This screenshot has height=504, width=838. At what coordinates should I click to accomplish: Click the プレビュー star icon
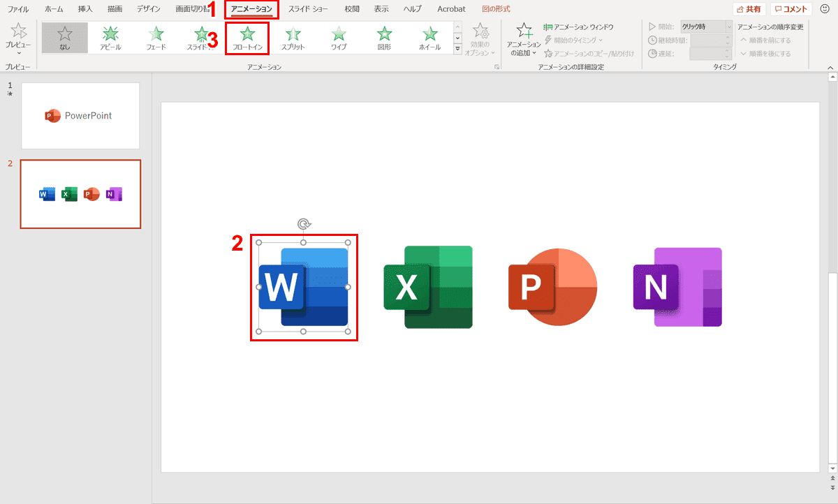(x=19, y=31)
